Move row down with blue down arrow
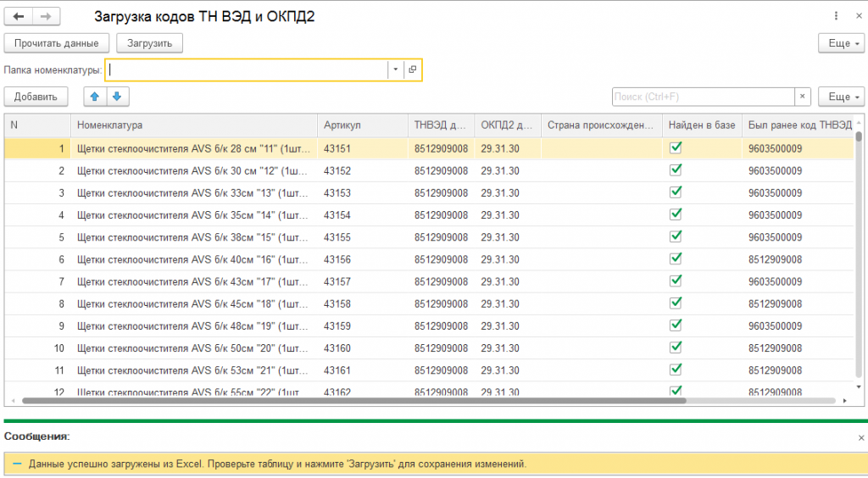Image resolution: width=868 pixels, height=478 pixels. (x=117, y=97)
